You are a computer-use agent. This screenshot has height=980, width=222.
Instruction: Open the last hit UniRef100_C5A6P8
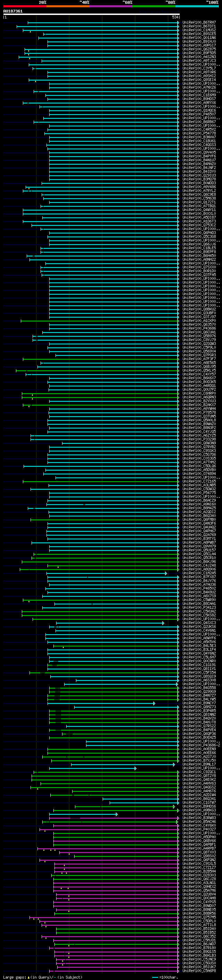(x=199, y=971)
